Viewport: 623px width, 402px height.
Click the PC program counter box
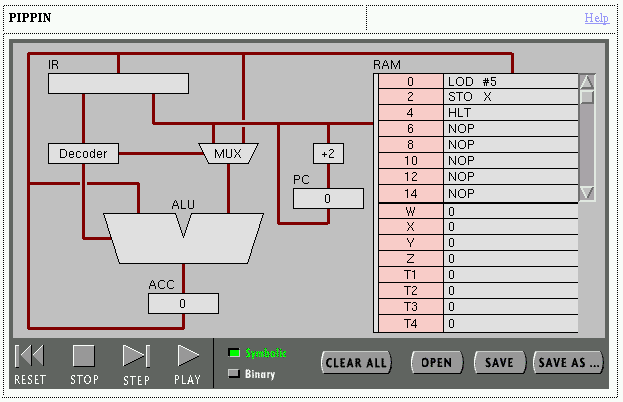coord(328,198)
